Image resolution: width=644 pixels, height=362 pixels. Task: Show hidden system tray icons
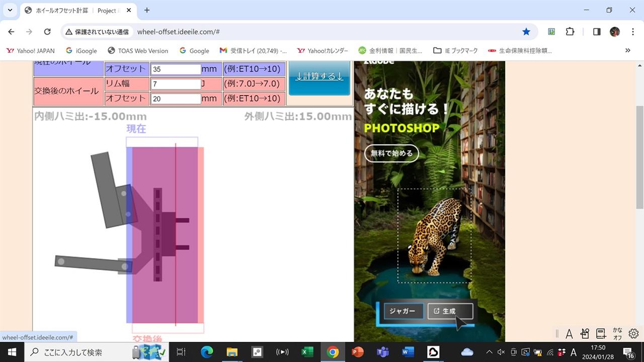click(489, 352)
